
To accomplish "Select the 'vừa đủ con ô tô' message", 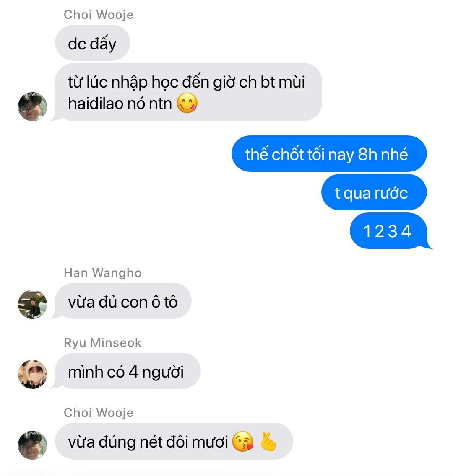I will (x=123, y=301).
